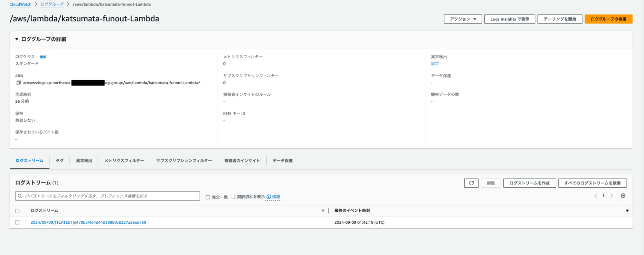Open the 2024/09/09/[$LATEST] log stream link
Screen dimensions: 644x255
coord(88,222)
